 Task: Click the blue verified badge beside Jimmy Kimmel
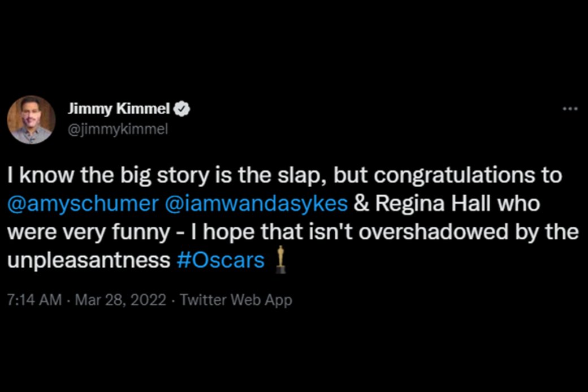(182, 109)
